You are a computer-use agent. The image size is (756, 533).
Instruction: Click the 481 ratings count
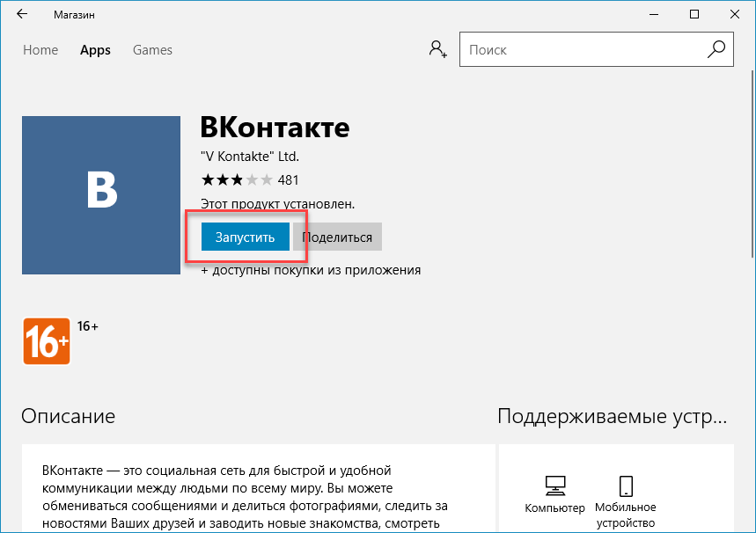(289, 180)
